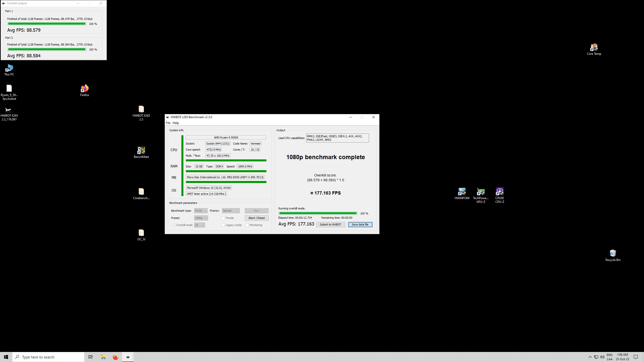Viewport: 644px width, 362px height.
Task: Click the 47.25 x 100.0 MHz value
Action: (218, 156)
